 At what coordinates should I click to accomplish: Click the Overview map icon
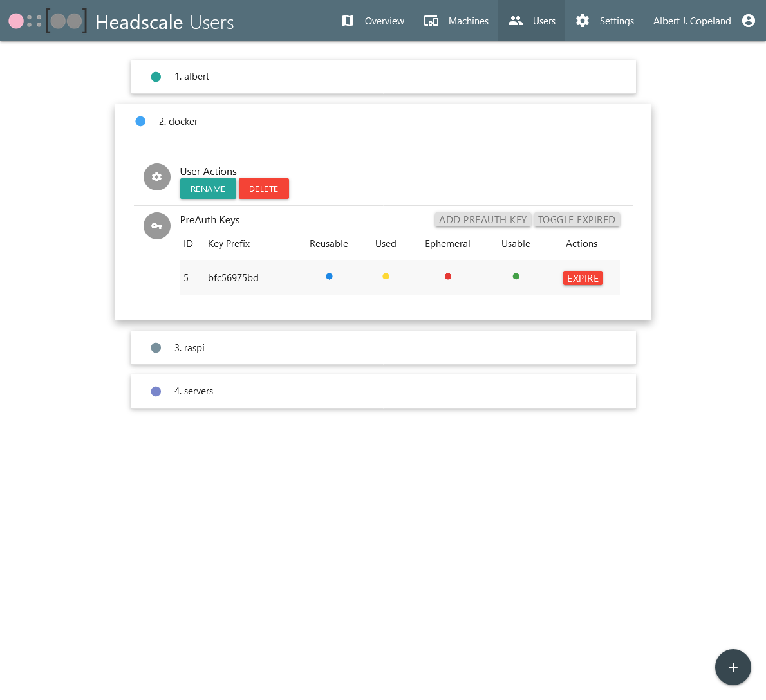(x=348, y=21)
